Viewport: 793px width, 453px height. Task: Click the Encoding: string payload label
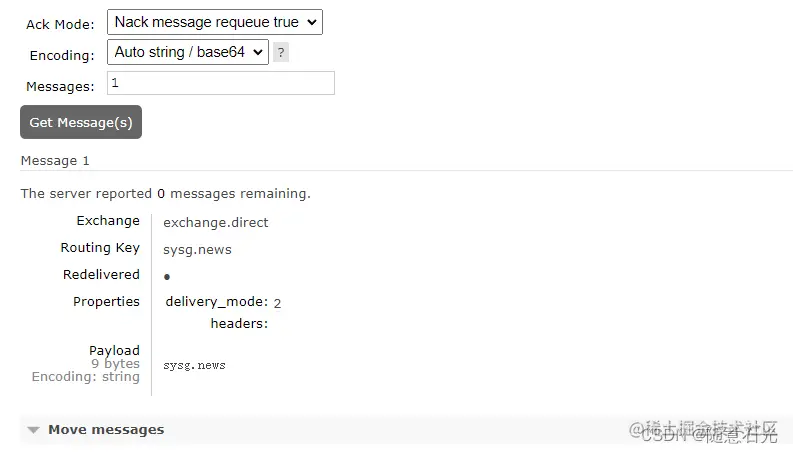tap(85, 377)
